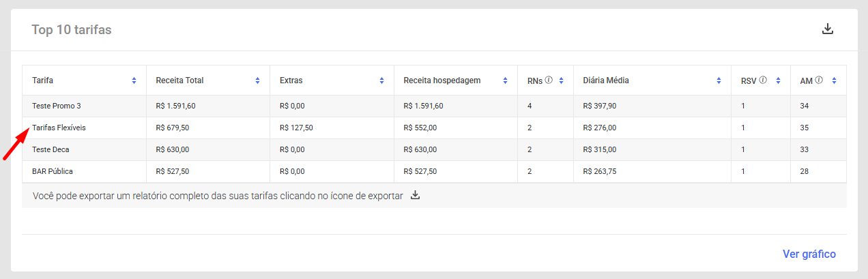Click the Receita Total column header label
Viewport: 868px width, 279px height.
(179, 80)
